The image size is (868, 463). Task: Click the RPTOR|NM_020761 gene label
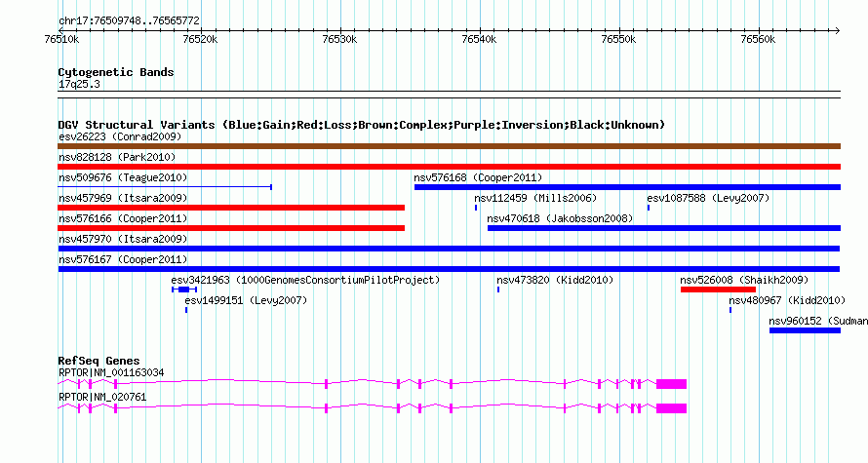102,397
